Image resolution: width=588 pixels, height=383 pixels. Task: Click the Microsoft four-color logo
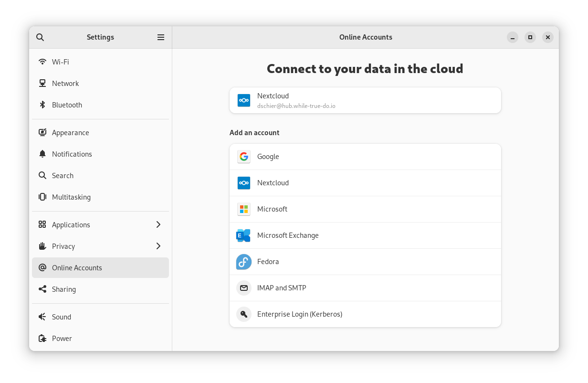[x=244, y=209]
